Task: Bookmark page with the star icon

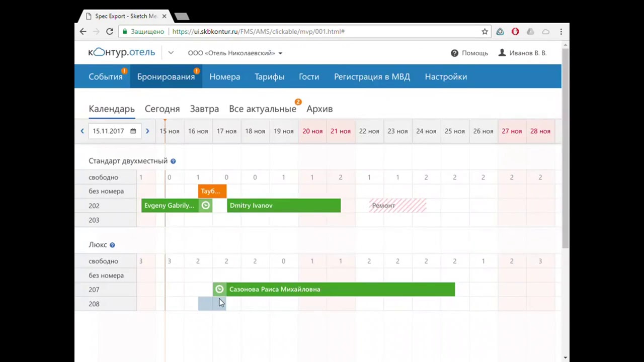Action: tap(485, 31)
